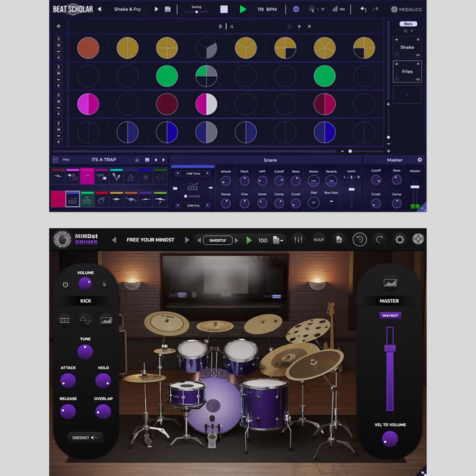This screenshot has width=476, height=476.
Task: Open the Kick envelope graph icon
Action: pos(106,320)
